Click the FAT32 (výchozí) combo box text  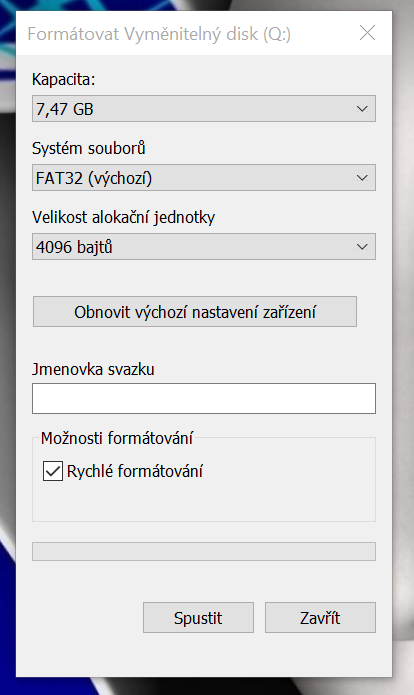94,178
